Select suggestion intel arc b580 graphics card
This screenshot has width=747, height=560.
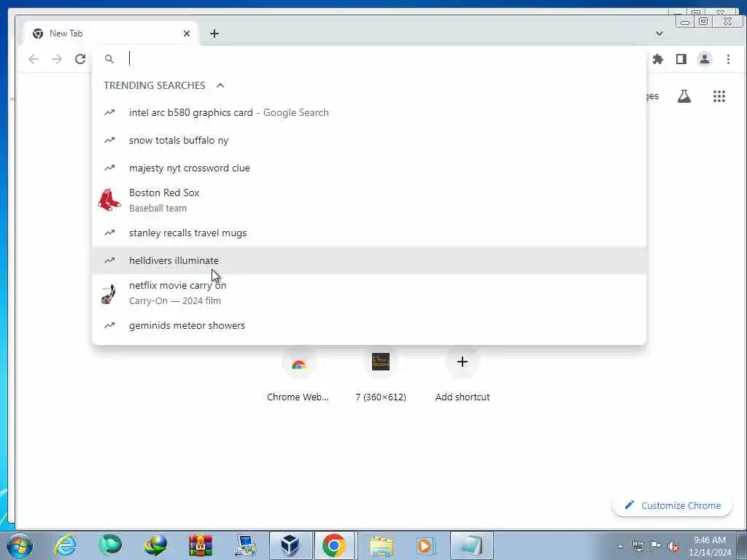pyautogui.click(x=369, y=113)
